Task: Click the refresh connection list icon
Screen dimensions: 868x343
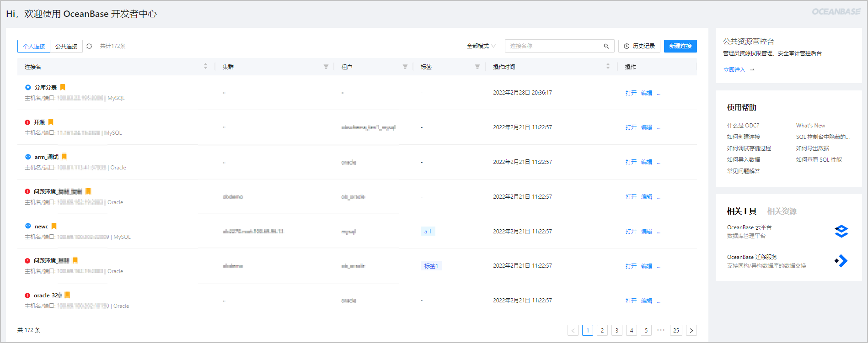Action: click(89, 46)
